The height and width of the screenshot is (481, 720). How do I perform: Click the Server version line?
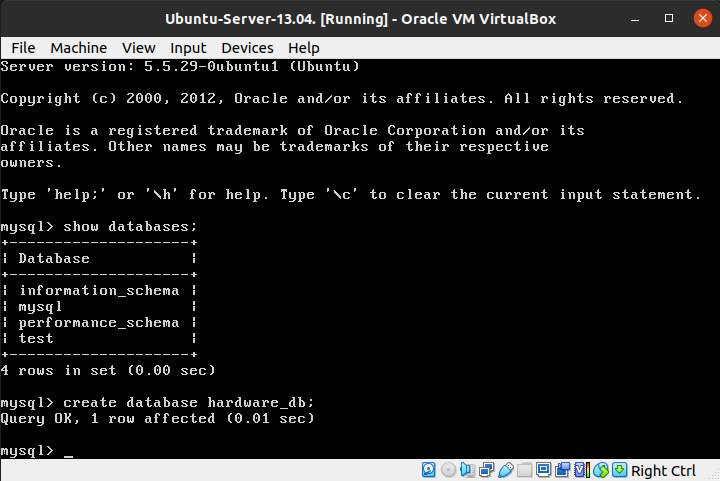click(x=180, y=67)
